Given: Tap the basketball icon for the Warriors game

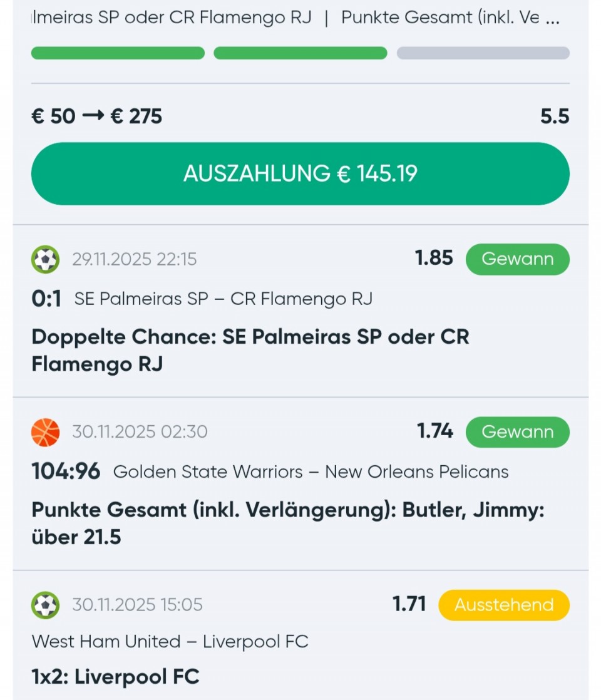Looking at the screenshot, I should coord(45,432).
